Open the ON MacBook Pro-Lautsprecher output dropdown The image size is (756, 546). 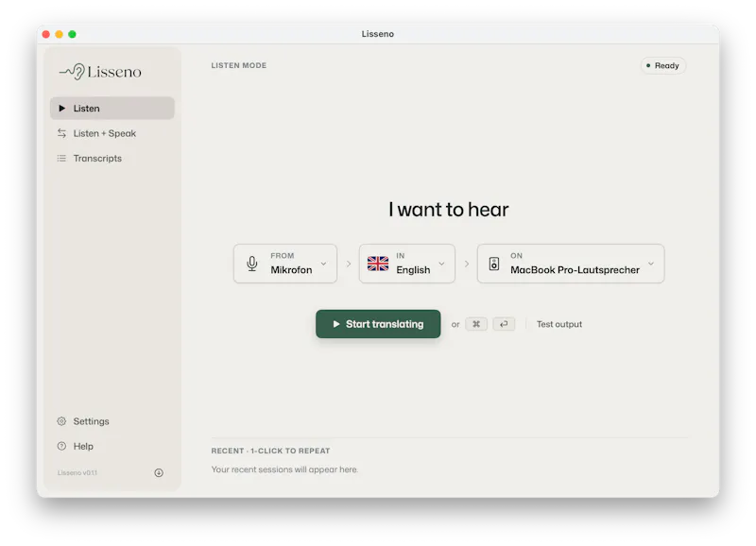[571, 264]
